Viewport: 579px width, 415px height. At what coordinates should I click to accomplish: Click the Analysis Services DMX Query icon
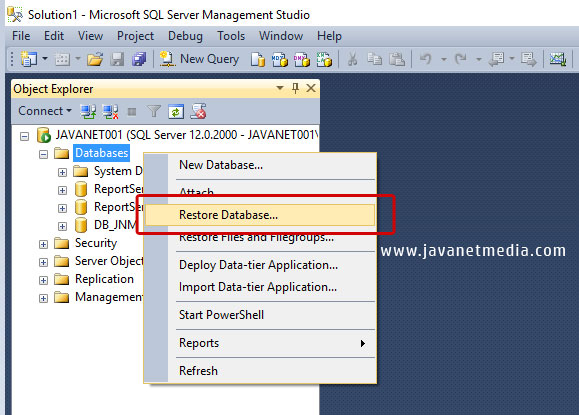[x=302, y=59]
